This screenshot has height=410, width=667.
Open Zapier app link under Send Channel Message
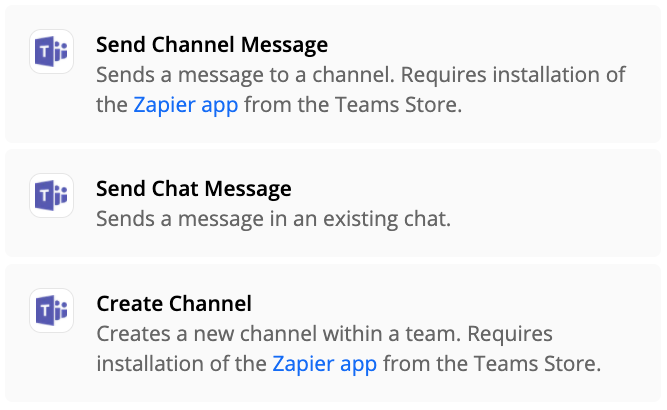[186, 105]
